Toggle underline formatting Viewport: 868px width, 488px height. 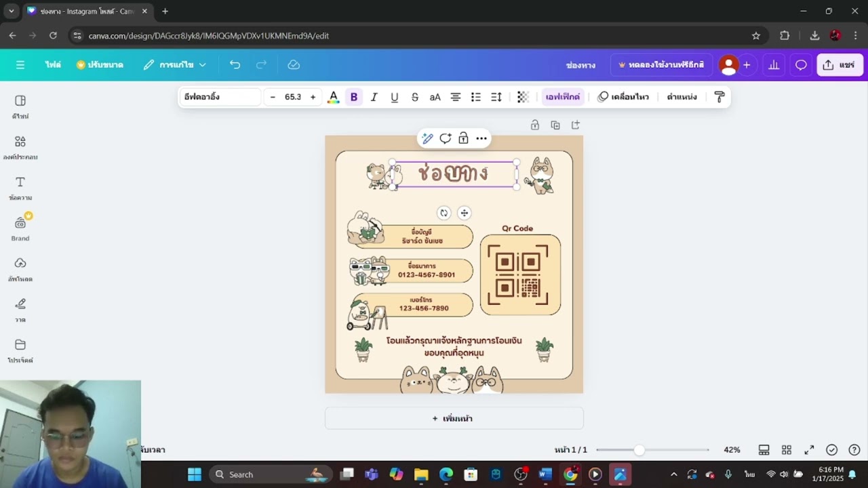[394, 97]
